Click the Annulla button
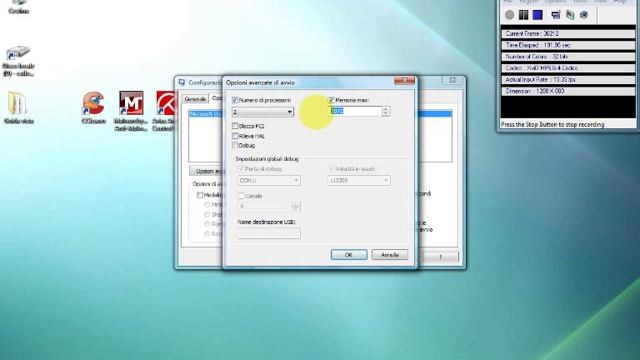The height and width of the screenshot is (360, 640). tap(390, 255)
